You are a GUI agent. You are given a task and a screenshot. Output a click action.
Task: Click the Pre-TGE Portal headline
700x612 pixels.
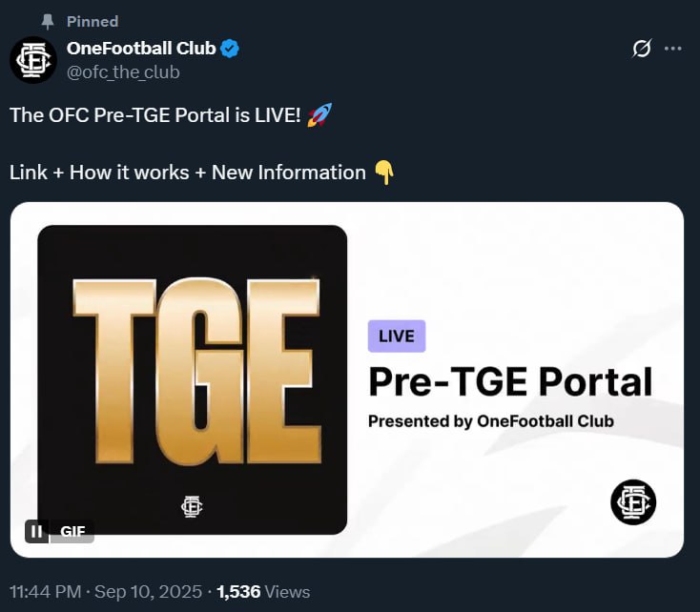(510, 382)
